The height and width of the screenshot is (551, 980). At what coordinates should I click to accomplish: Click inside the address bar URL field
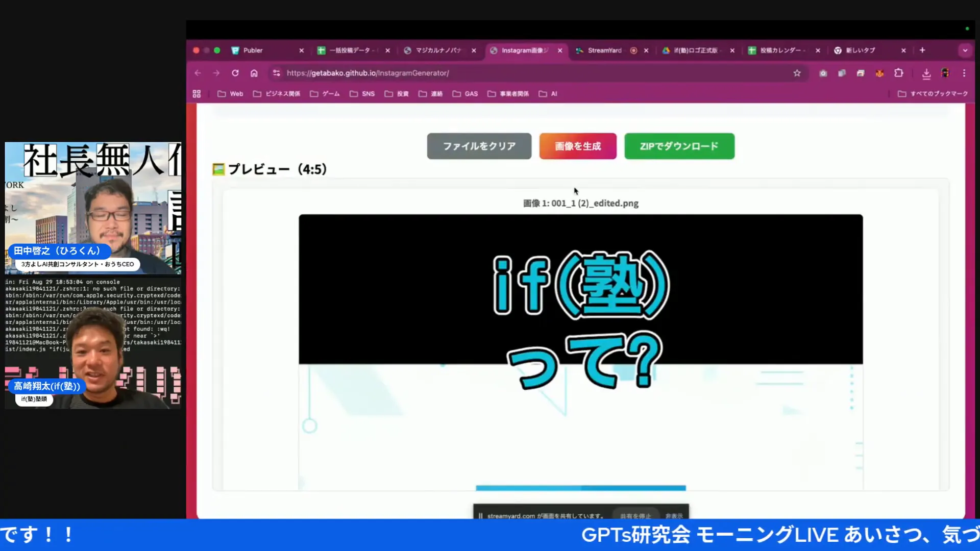tap(459, 73)
